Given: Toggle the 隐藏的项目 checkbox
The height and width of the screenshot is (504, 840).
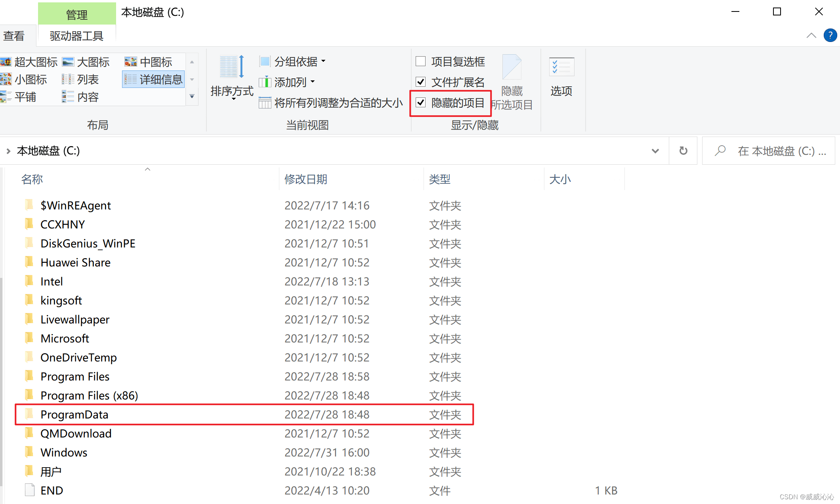Looking at the screenshot, I should point(420,103).
